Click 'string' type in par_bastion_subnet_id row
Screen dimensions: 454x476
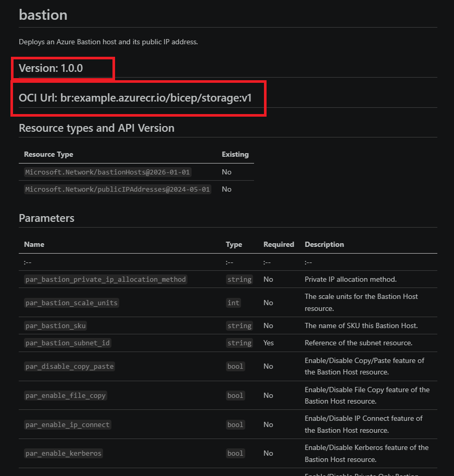tap(239, 343)
